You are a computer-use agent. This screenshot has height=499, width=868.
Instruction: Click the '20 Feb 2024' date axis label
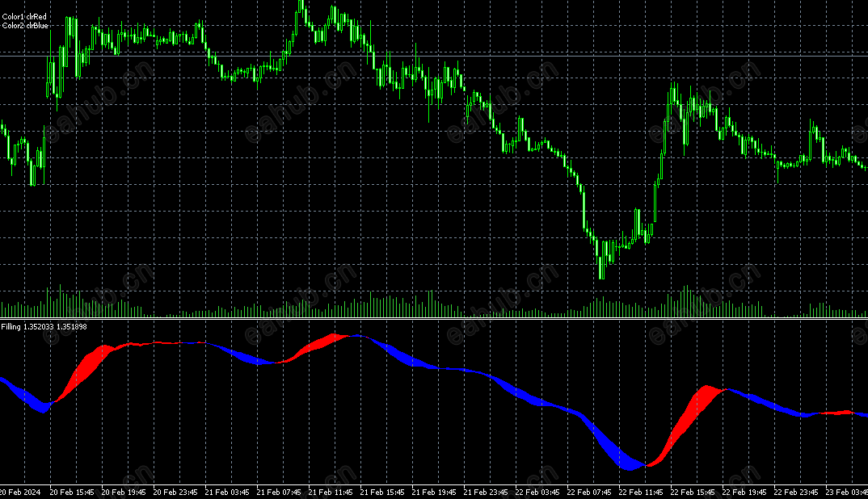tap(20, 493)
